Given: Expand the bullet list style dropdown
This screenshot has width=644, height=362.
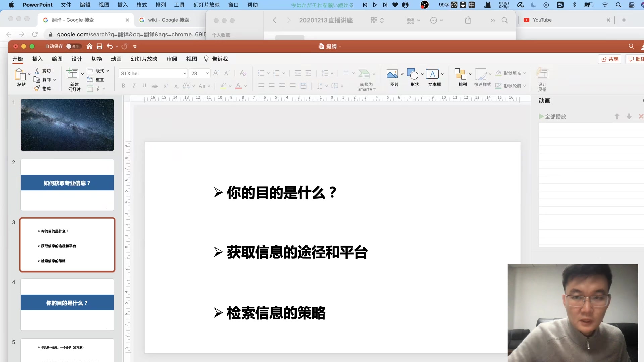Looking at the screenshot, I should 268,73.
